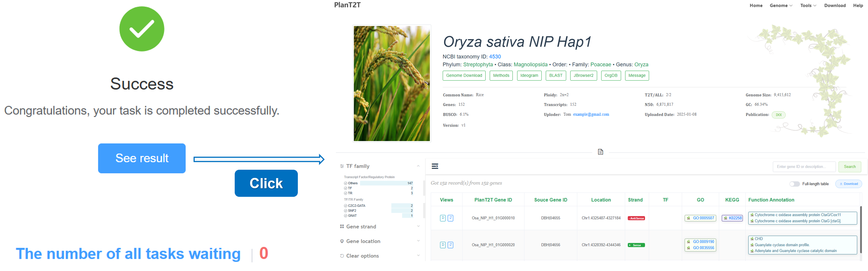Click the green checkmark success icon
Viewport: 868px width, 271px height.
click(141, 29)
